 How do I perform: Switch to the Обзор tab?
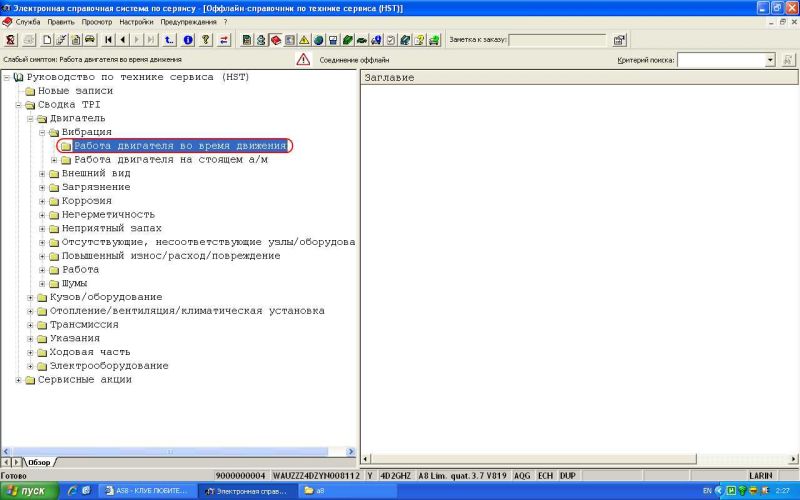[38, 462]
